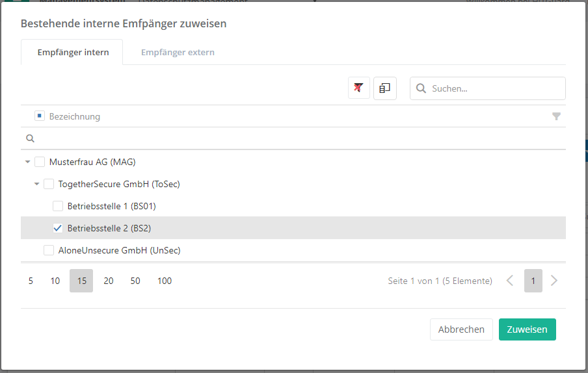This screenshot has width=588, height=373.
Task: Click the Bezeichnung column filter funnel icon
Action: tap(556, 117)
